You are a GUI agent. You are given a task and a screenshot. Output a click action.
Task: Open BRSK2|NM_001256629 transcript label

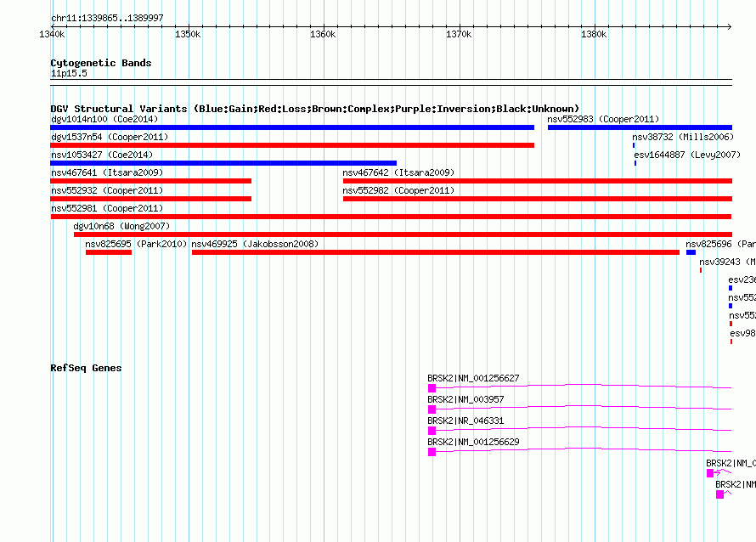tap(473, 443)
